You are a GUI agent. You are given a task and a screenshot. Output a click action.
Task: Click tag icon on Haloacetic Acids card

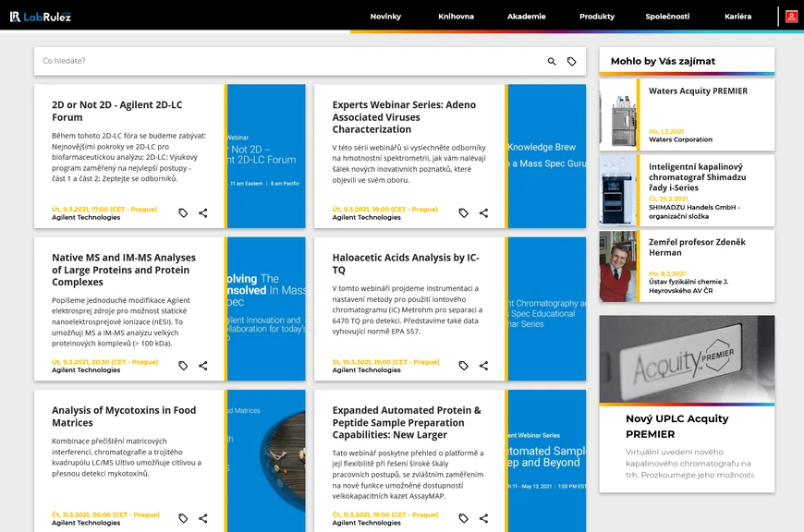(464, 366)
